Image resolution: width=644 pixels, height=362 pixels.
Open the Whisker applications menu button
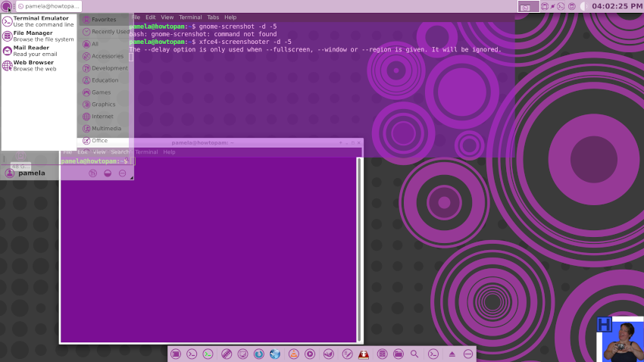tap(6, 6)
